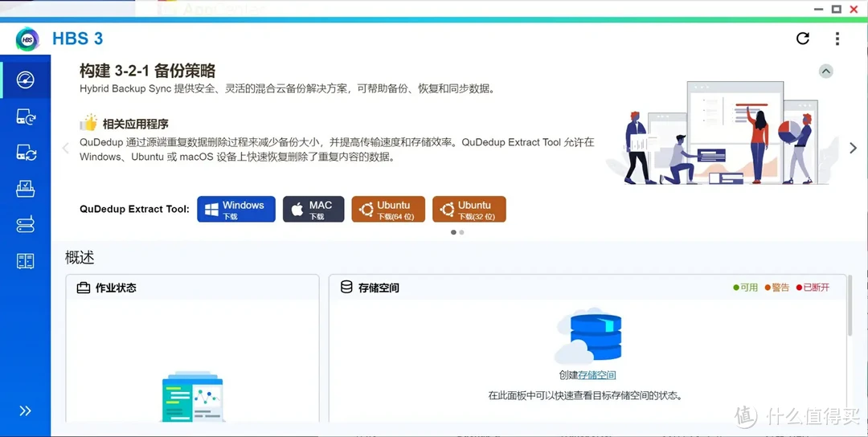Open the three-dot more options menu
Viewport: 868px width, 437px height.
click(x=837, y=39)
